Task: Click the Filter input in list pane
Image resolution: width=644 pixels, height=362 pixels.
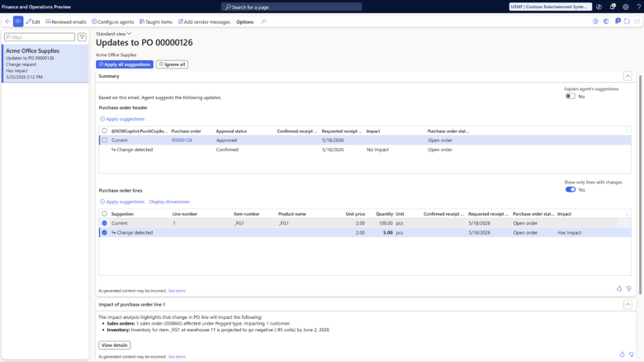Action: point(40,37)
